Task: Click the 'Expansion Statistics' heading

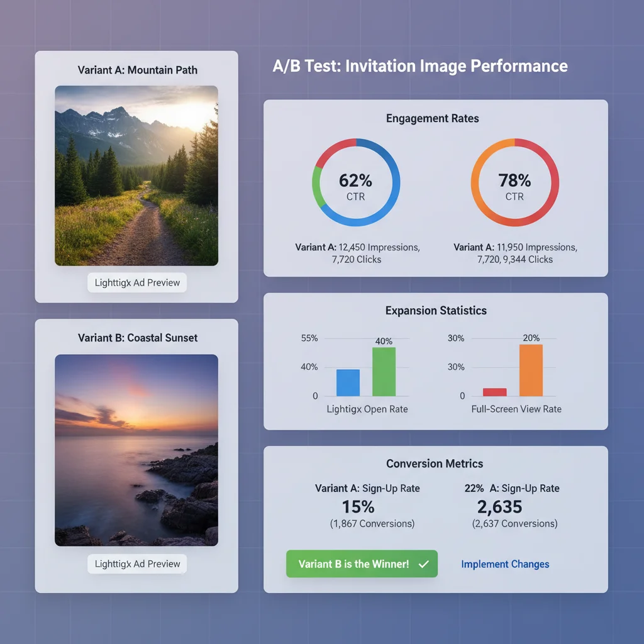Action: (x=436, y=311)
